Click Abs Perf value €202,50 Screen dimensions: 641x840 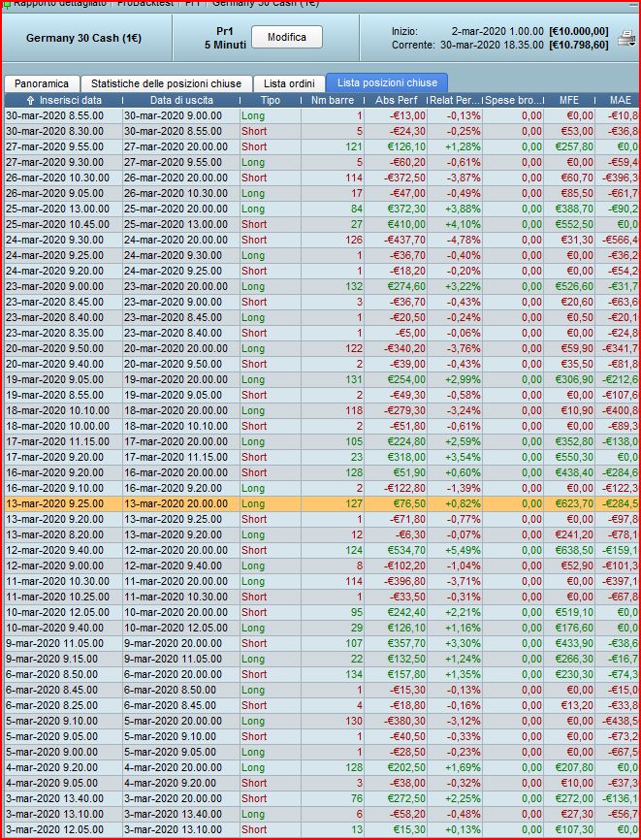coord(406,768)
